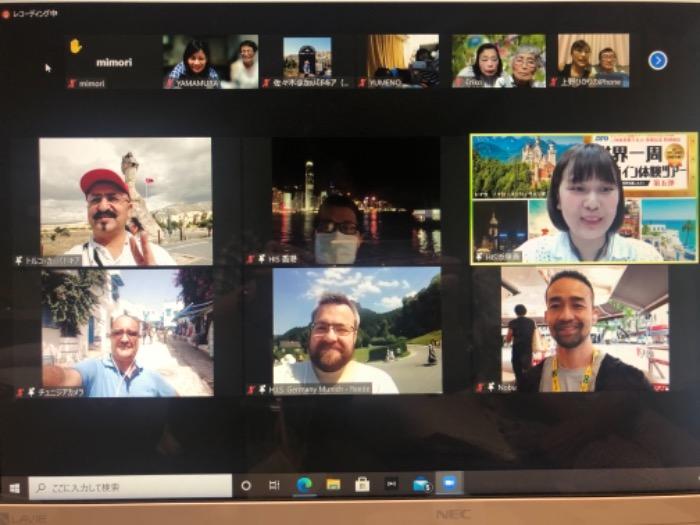Screen dimensions: 700x525
Task: Open the Windows Start menu
Action: pyautogui.click(x=14, y=488)
